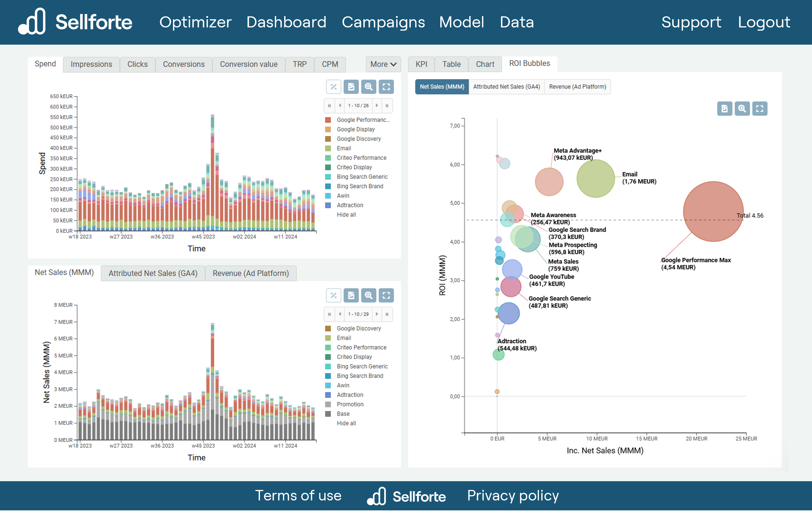Expand Spend chart to fullscreen
The width and height of the screenshot is (812, 513).
click(x=386, y=87)
